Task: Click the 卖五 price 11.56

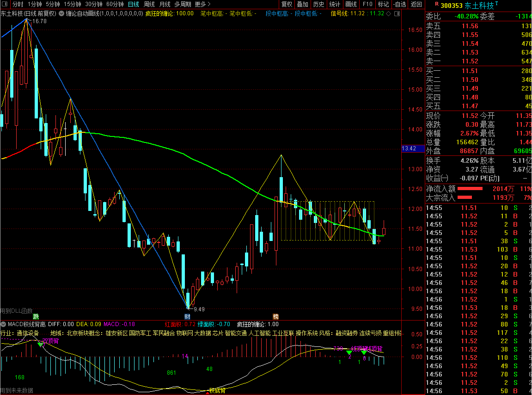Action: tap(470, 26)
